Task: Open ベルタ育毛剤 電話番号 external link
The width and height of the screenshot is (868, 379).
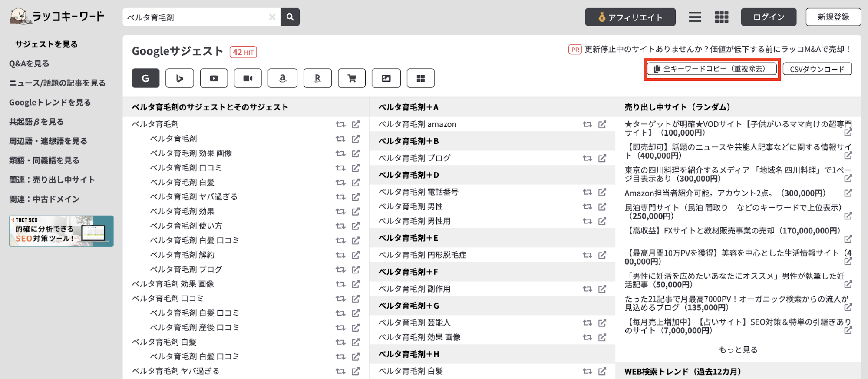Action: pos(602,192)
